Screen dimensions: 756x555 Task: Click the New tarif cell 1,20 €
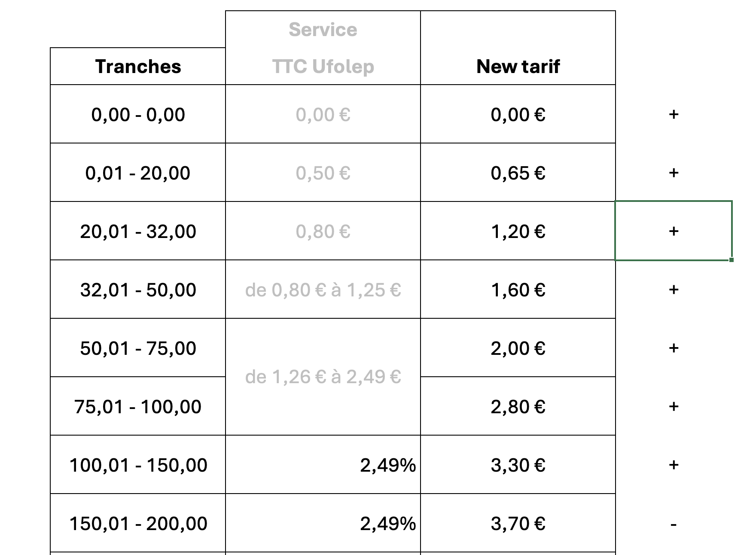click(x=518, y=231)
